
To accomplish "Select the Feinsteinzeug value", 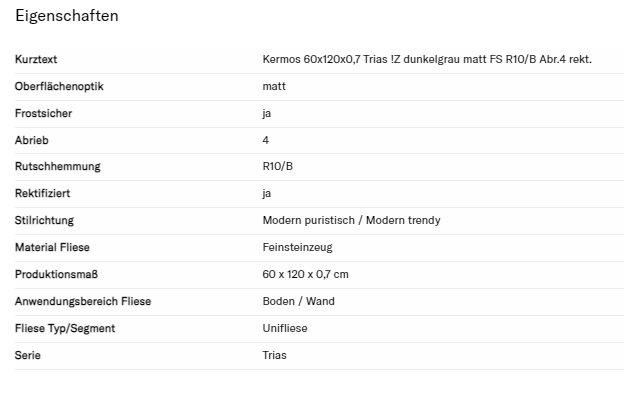I will [x=298, y=247].
